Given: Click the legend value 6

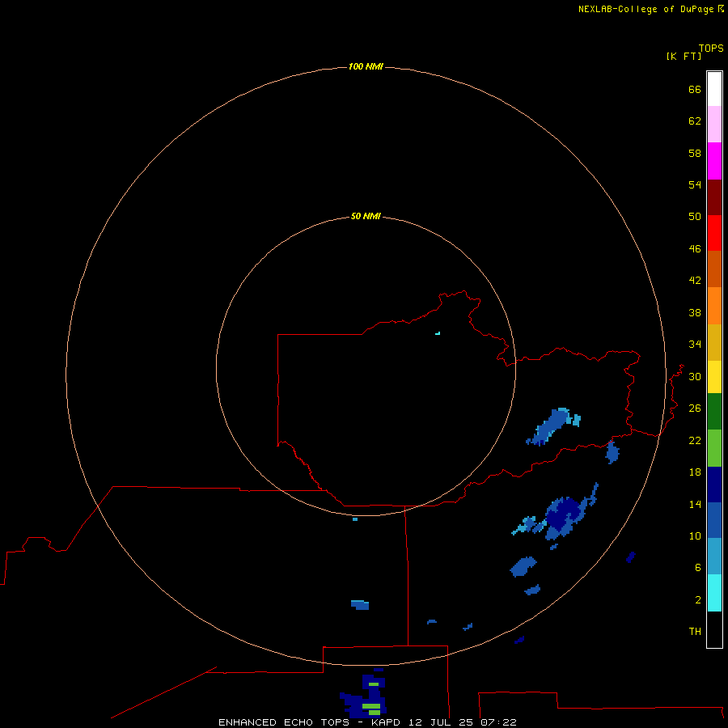Looking at the screenshot, I should pos(697,568).
